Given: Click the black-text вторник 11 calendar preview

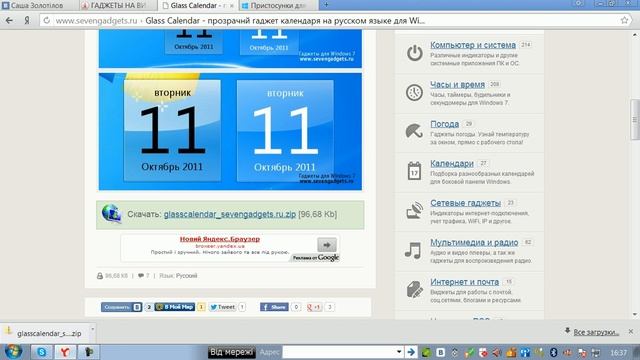Looking at the screenshot, I should [x=172, y=130].
